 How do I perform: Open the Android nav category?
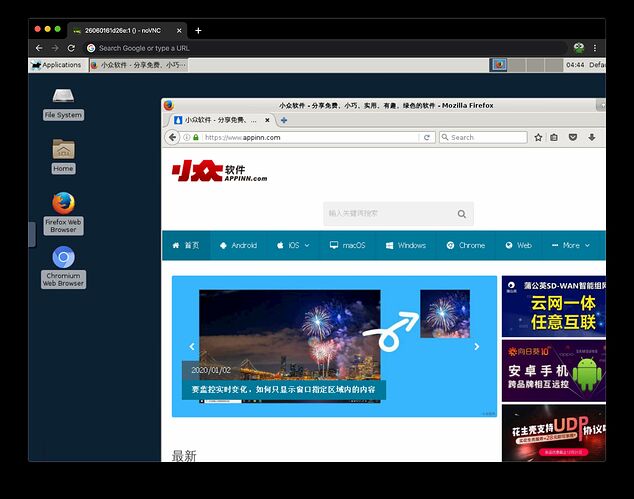(x=239, y=245)
